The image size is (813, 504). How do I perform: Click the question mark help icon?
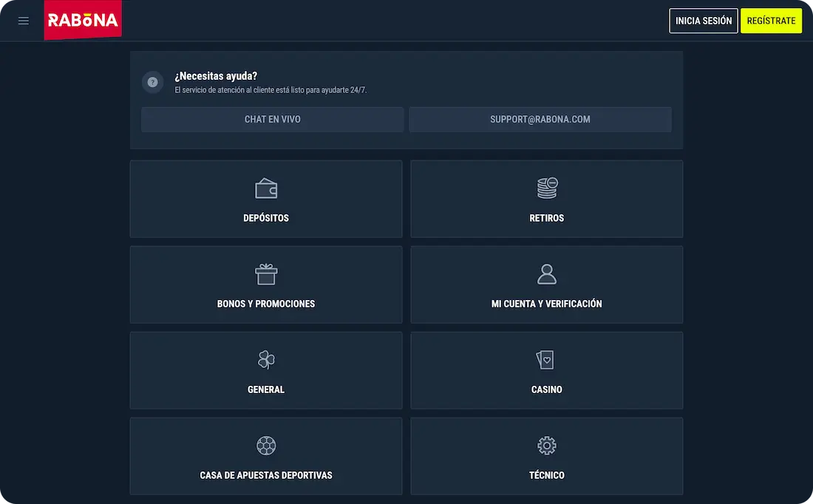pyautogui.click(x=153, y=82)
